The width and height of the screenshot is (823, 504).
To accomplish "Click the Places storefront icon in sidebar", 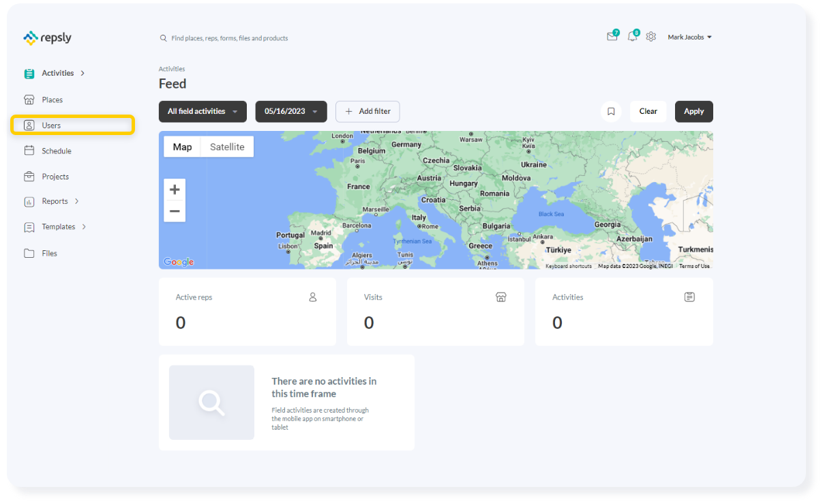I will (x=29, y=100).
